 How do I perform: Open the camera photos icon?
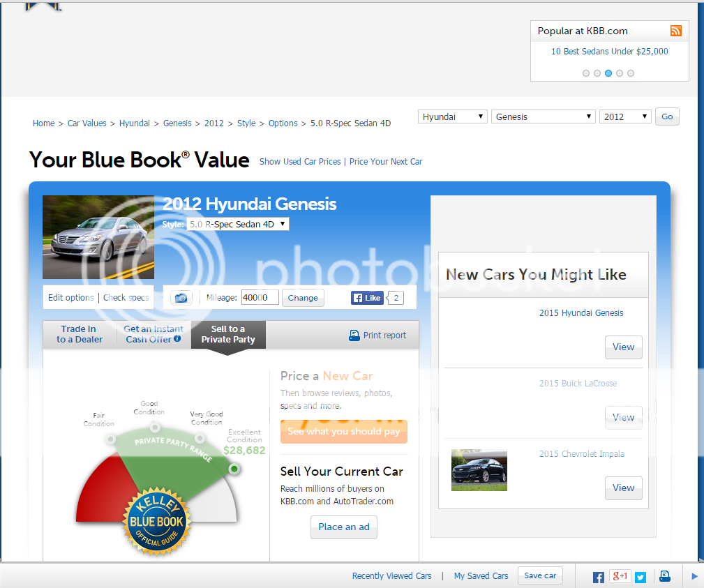coord(181,298)
